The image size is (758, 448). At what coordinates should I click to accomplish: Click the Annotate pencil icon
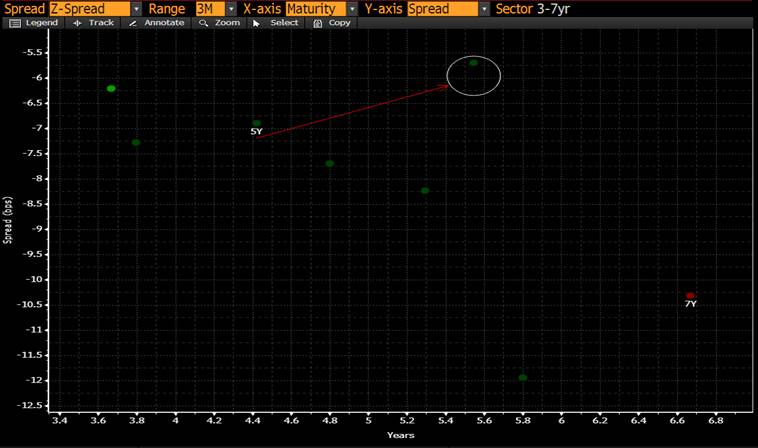pyautogui.click(x=133, y=23)
